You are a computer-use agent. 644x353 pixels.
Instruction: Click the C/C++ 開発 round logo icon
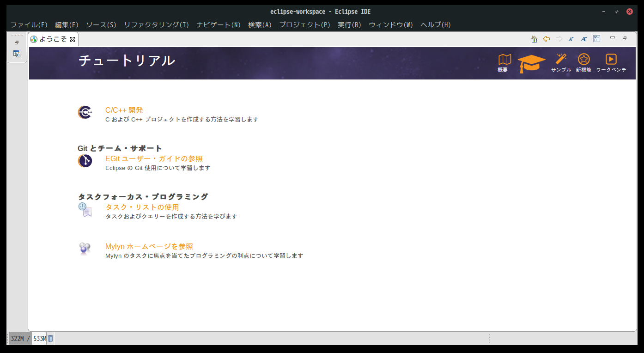click(x=85, y=112)
